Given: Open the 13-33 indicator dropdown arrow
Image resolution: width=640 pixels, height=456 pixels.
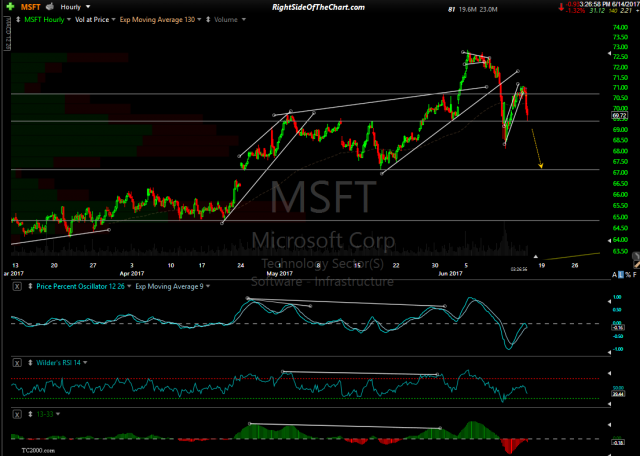Looking at the screenshot, I should pos(58,414).
